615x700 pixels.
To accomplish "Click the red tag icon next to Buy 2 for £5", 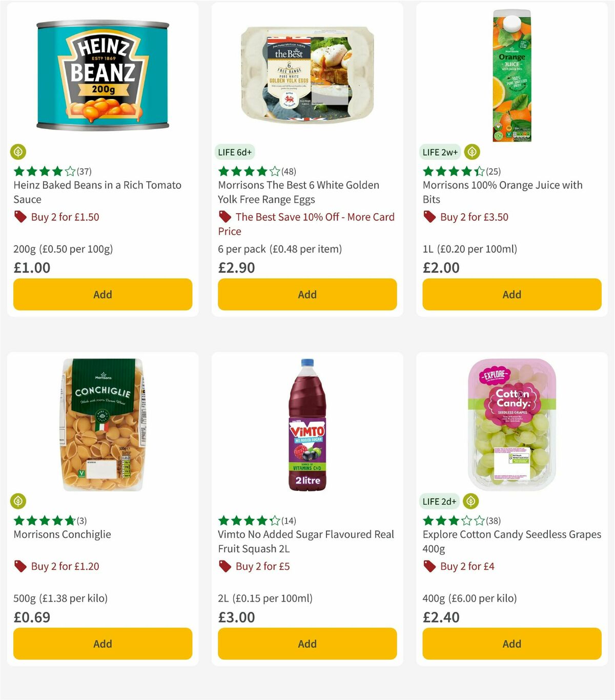I will (x=224, y=566).
